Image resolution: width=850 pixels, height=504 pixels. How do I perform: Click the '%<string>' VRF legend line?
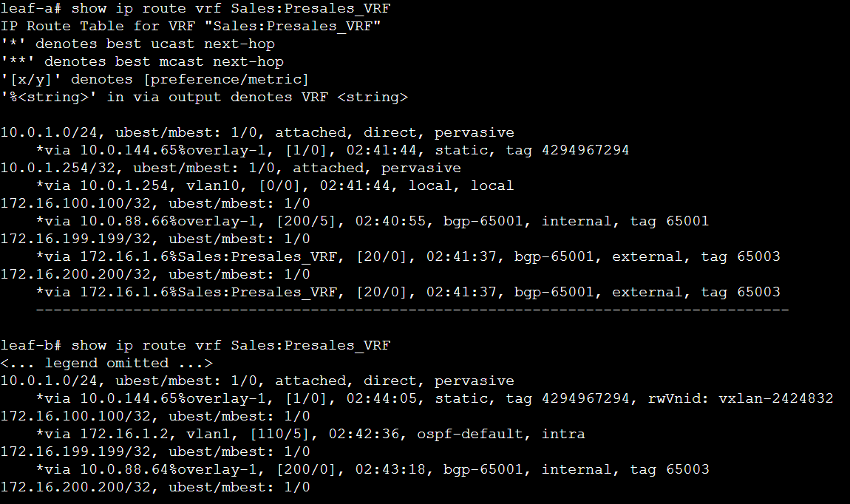pos(204,98)
